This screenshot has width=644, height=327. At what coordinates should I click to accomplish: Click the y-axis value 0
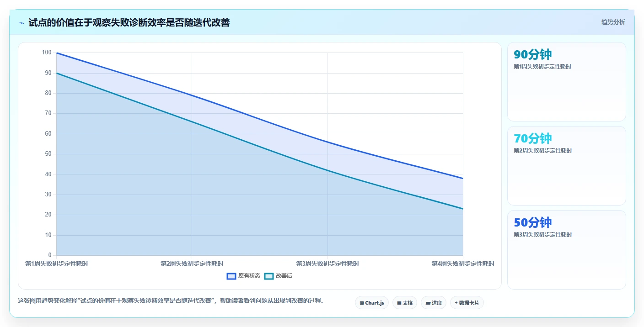(x=50, y=255)
